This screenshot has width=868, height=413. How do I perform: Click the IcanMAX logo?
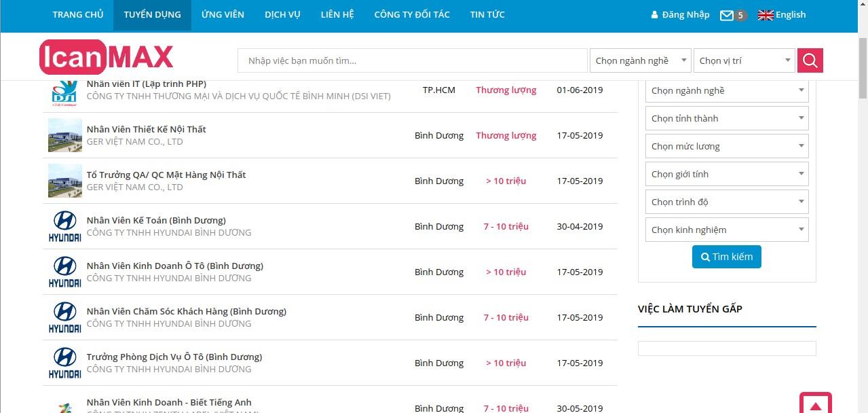pos(107,57)
